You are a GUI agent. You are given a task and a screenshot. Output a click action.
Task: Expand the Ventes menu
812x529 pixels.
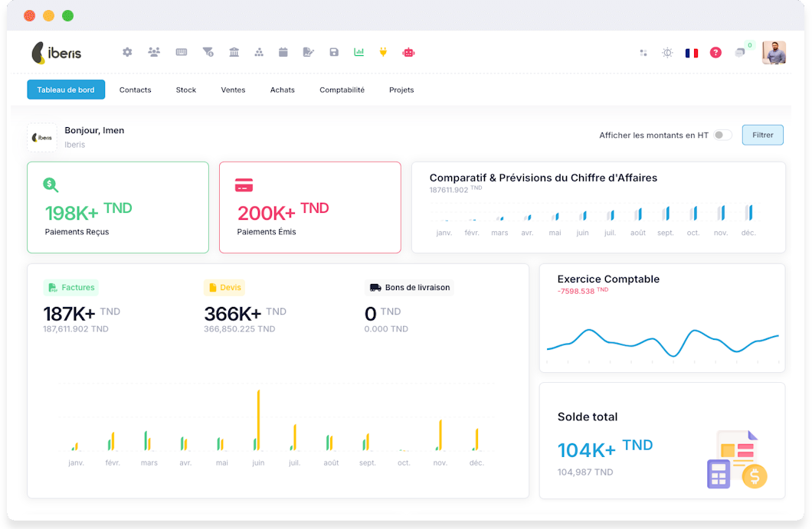point(233,90)
